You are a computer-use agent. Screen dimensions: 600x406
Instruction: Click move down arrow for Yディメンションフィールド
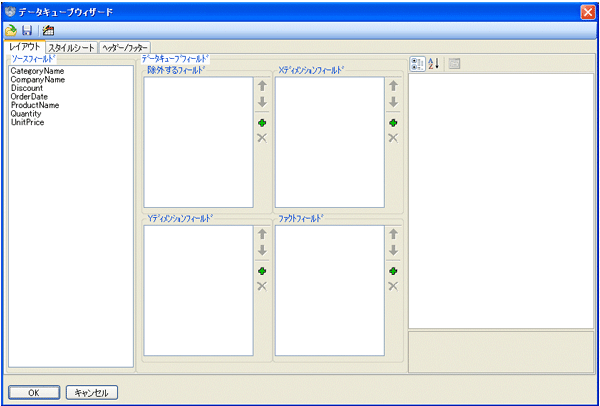(x=262, y=251)
